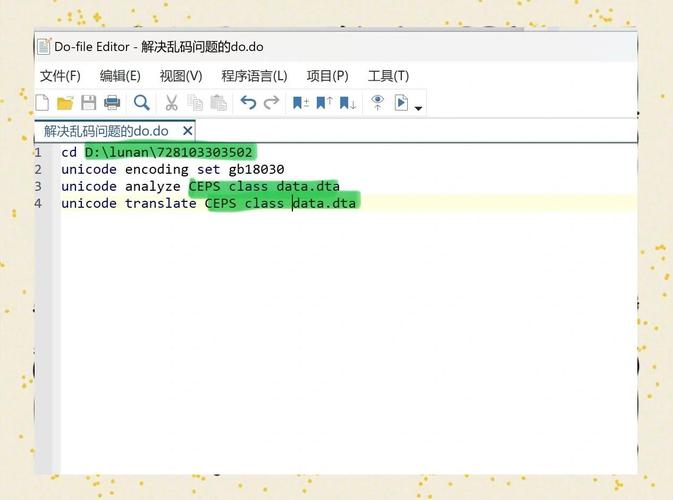Click line 2 unicode encoding set gb18030
The width and height of the screenshot is (673, 500).
[x=172, y=170]
